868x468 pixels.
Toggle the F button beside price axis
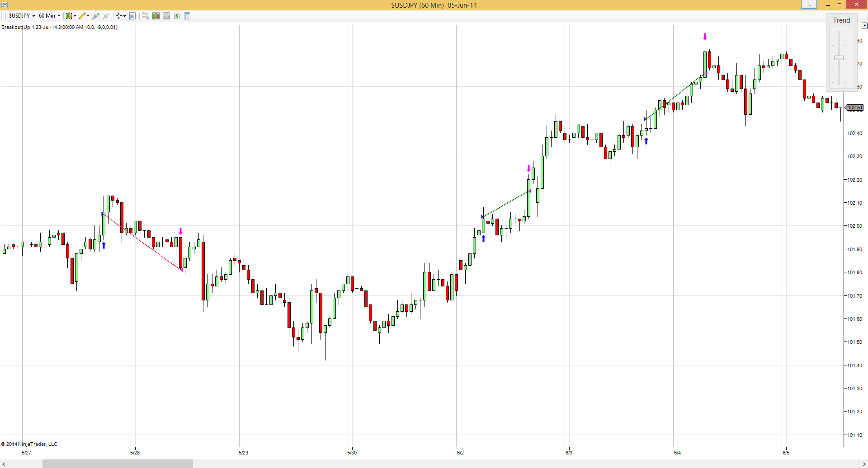point(864,26)
